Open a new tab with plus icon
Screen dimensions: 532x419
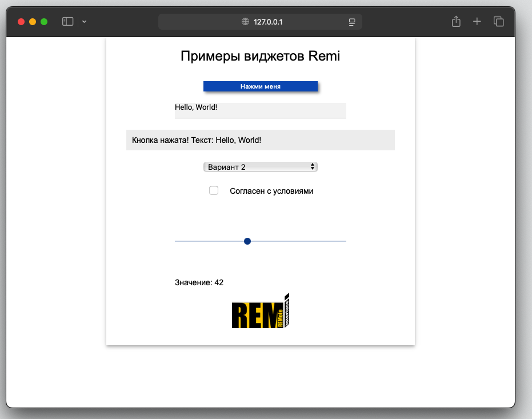(477, 21)
